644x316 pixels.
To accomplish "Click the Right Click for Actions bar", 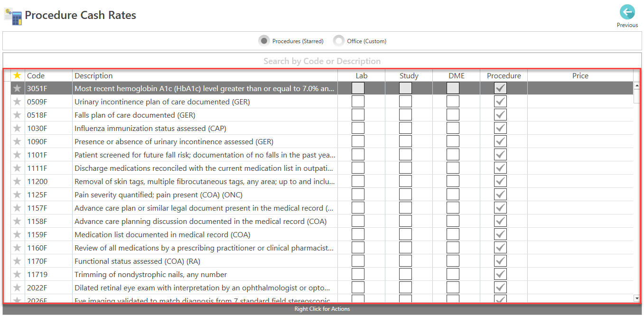I will click(x=322, y=309).
